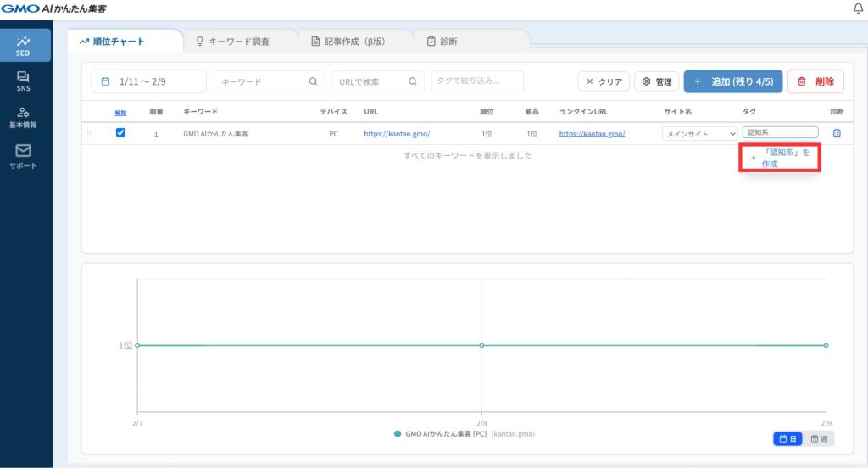Screen dimensions: 868x468
Task: Switch chart to weekly view (週)
Action: (x=819, y=439)
